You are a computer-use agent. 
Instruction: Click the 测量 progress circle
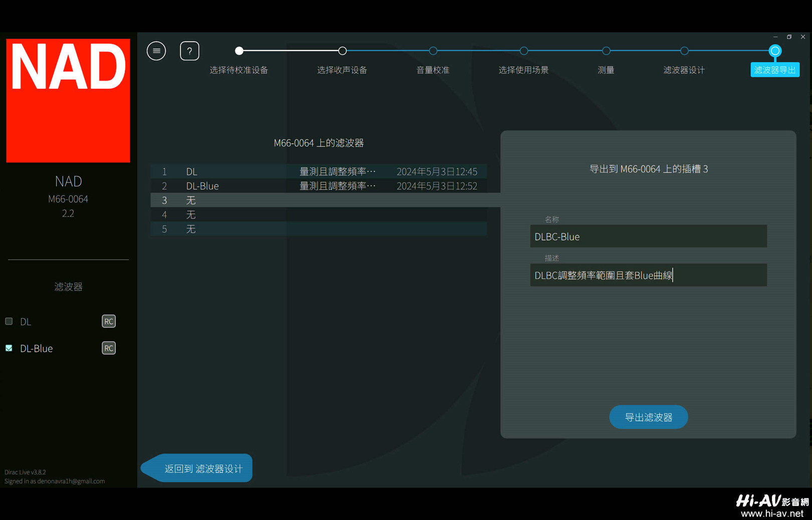(606, 51)
